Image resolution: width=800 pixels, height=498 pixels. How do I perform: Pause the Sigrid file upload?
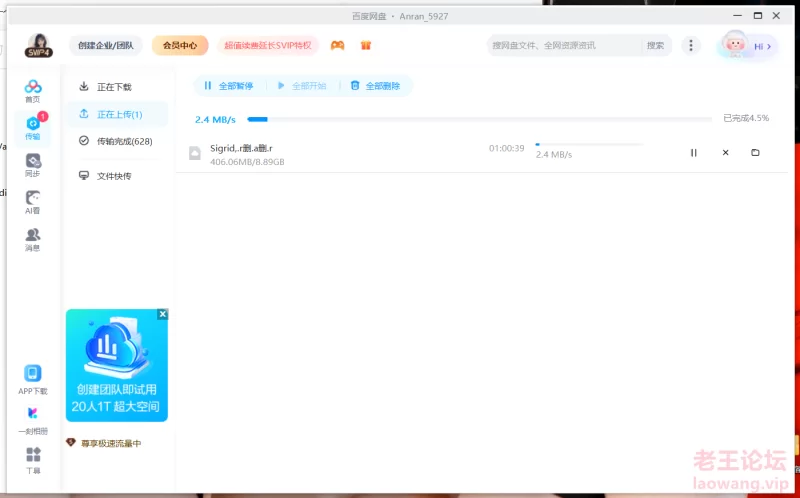tap(693, 153)
